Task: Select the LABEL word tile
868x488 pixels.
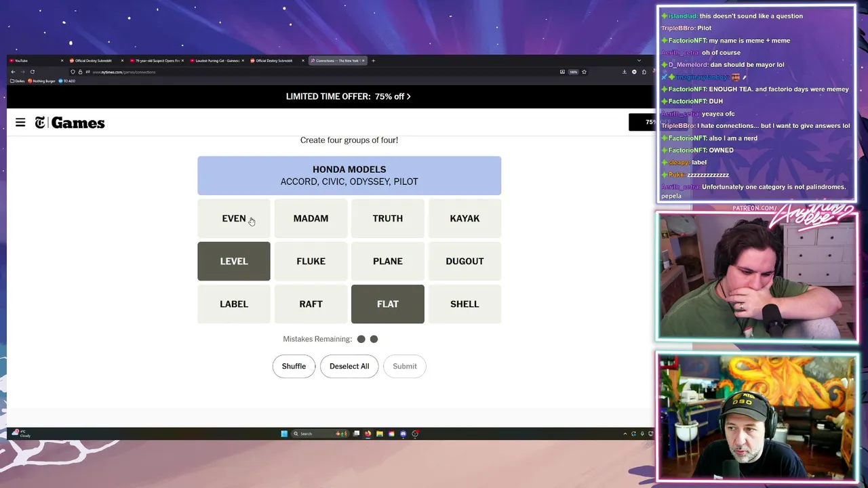Action: click(x=234, y=304)
